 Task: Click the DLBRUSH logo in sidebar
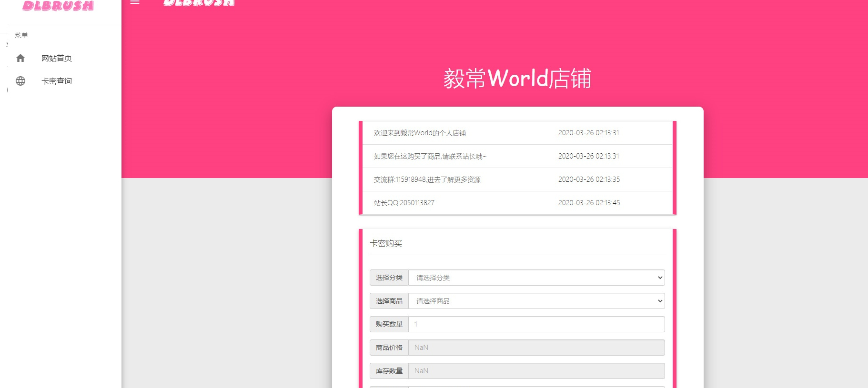tap(58, 5)
